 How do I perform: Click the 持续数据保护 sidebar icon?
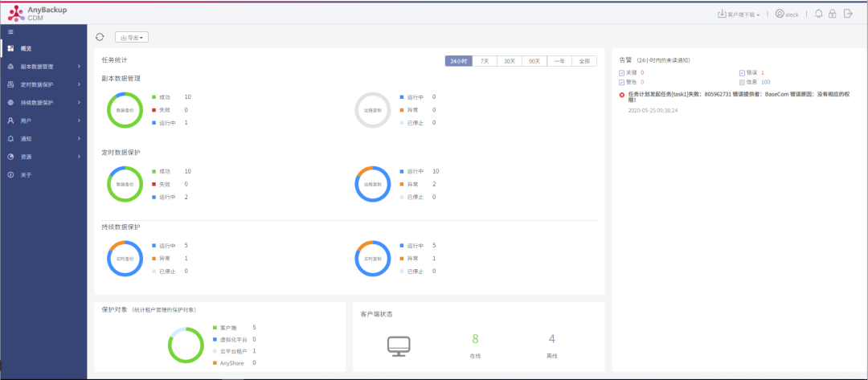10,103
